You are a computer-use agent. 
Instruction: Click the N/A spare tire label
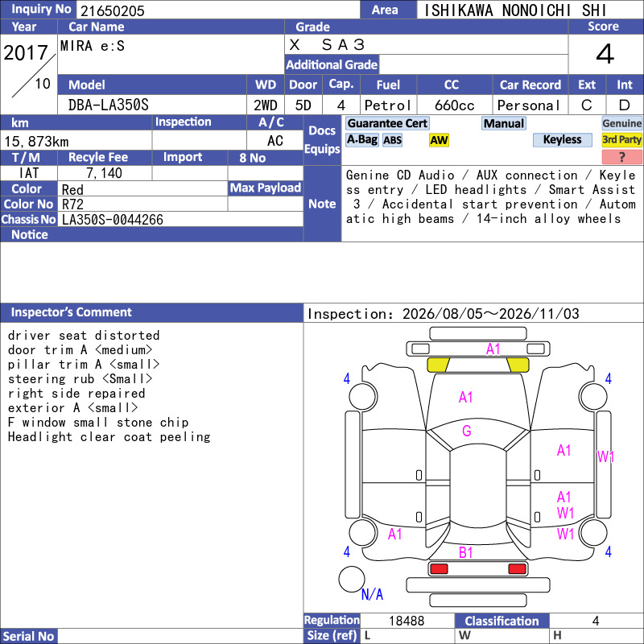click(372, 594)
